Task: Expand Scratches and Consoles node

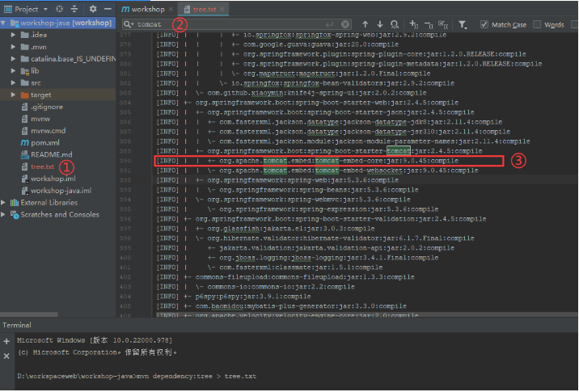Action: [3, 214]
